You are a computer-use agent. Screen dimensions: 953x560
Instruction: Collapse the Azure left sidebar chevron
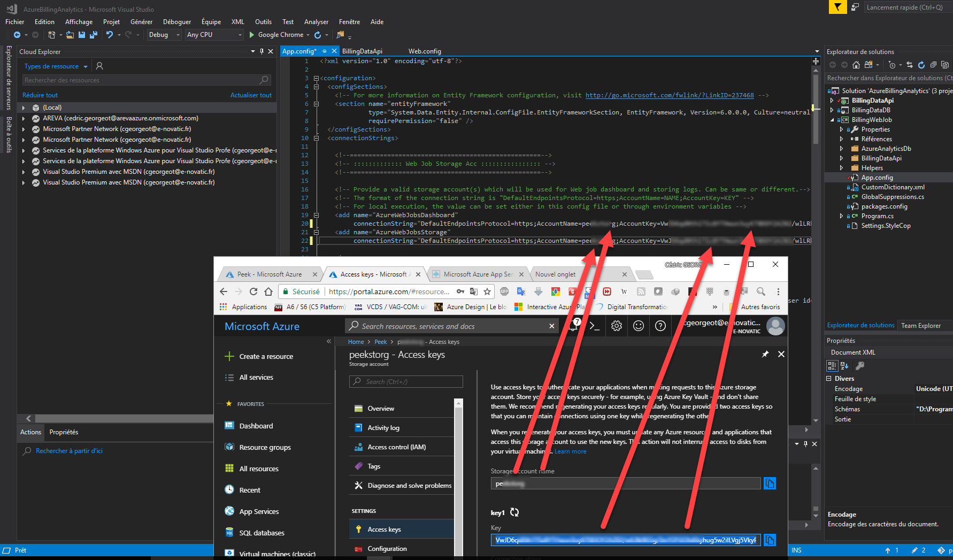coord(328,341)
